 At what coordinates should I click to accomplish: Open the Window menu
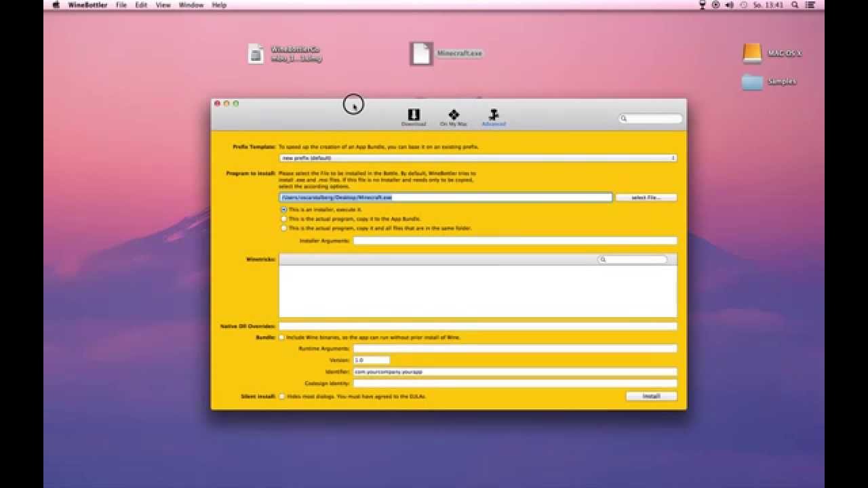[191, 5]
